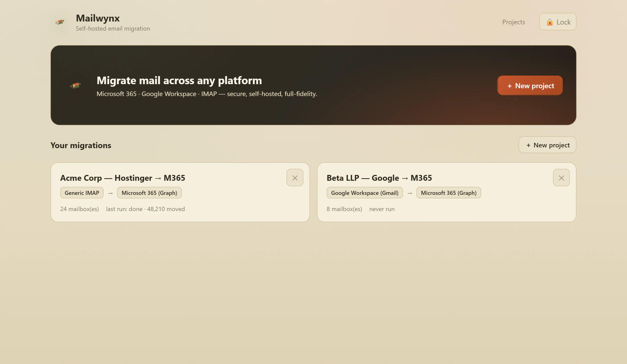Click the Self-hosted email migration subtitle

pyautogui.click(x=113, y=29)
